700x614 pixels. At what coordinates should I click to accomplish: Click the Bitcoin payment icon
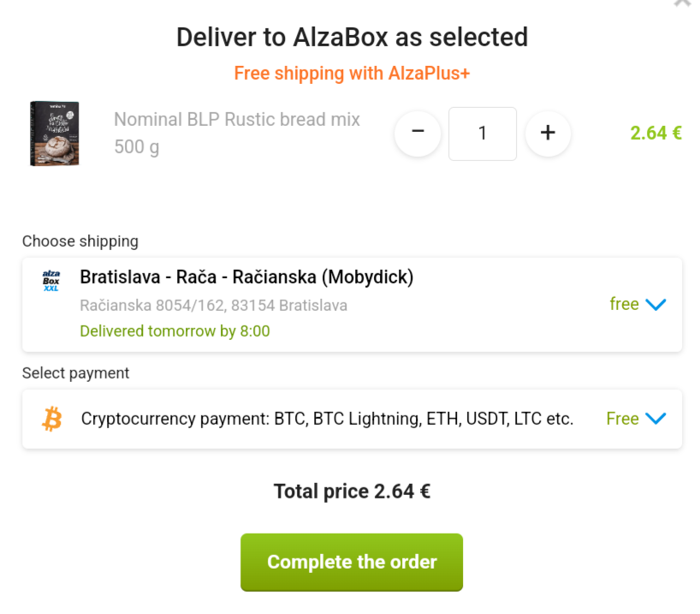[52, 419]
